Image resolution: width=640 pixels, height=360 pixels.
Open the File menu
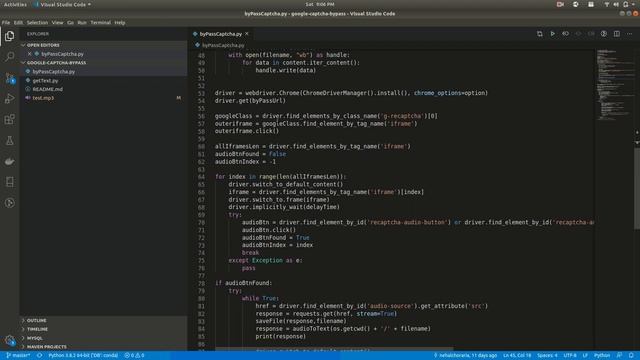click(x=6, y=23)
